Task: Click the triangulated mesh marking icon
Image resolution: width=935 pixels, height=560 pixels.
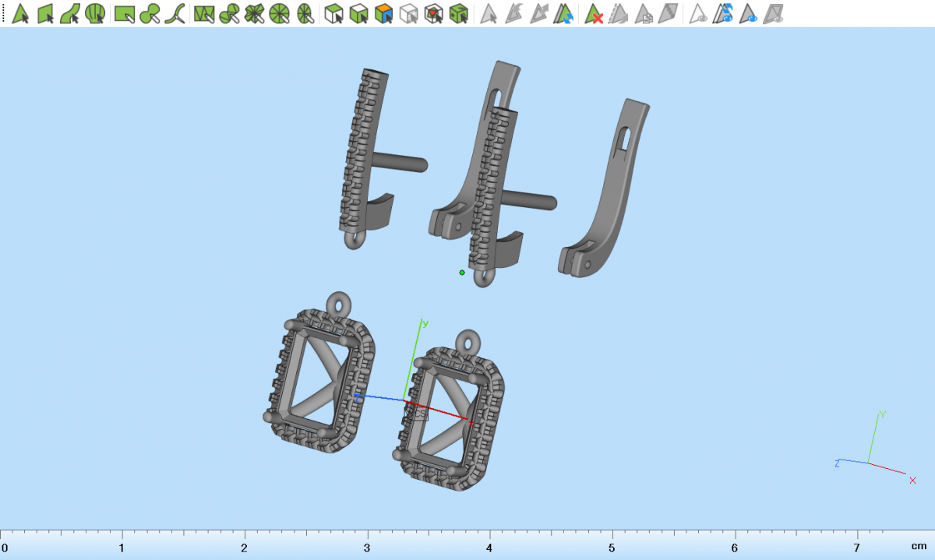Action: pyautogui.click(x=204, y=13)
